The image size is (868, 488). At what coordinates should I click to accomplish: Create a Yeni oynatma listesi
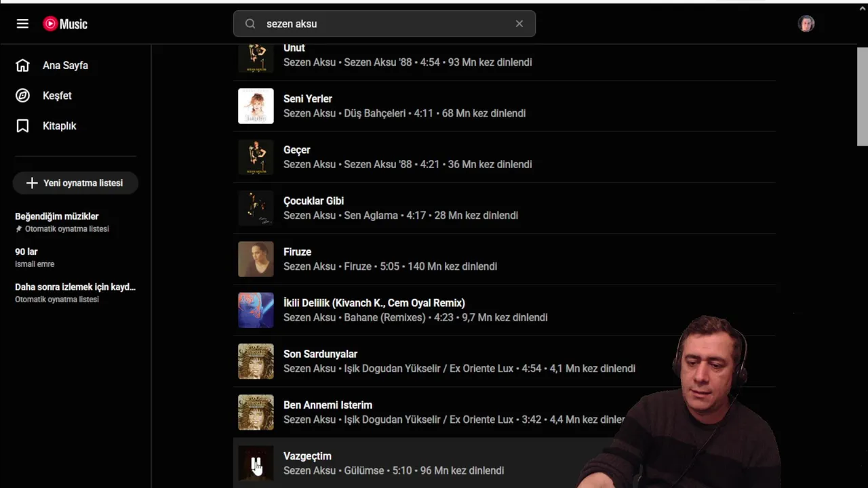(x=75, y=183)
